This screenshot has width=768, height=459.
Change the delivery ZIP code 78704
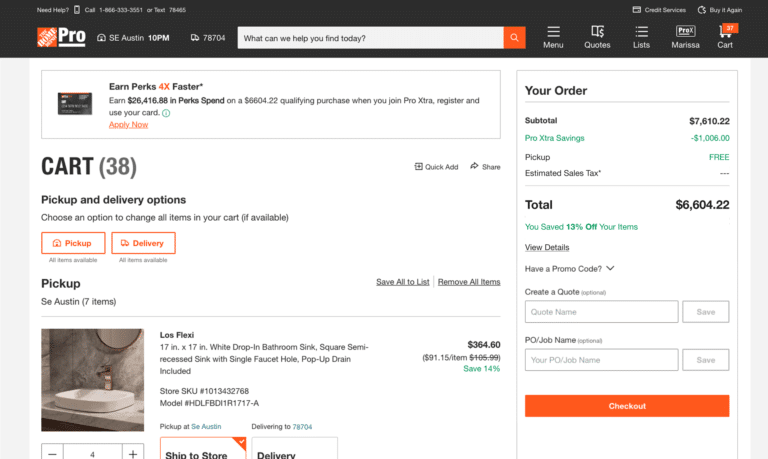tap(208, 38)
